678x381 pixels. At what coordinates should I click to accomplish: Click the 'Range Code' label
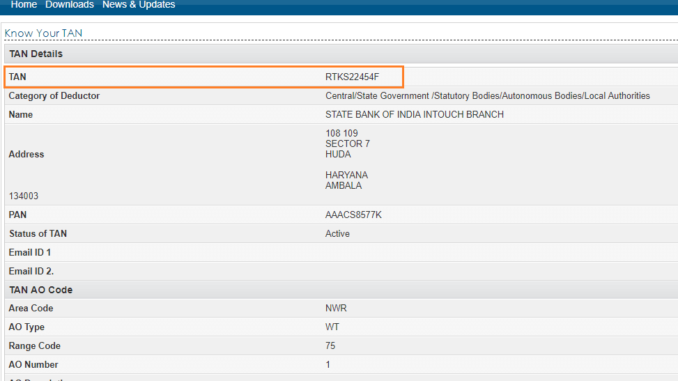(x=35, y=346)
